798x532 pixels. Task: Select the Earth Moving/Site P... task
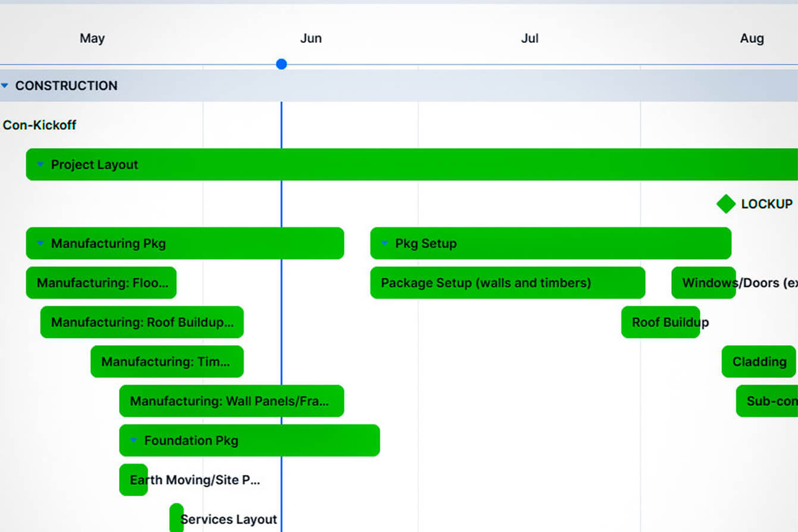(x=133, y=480)
